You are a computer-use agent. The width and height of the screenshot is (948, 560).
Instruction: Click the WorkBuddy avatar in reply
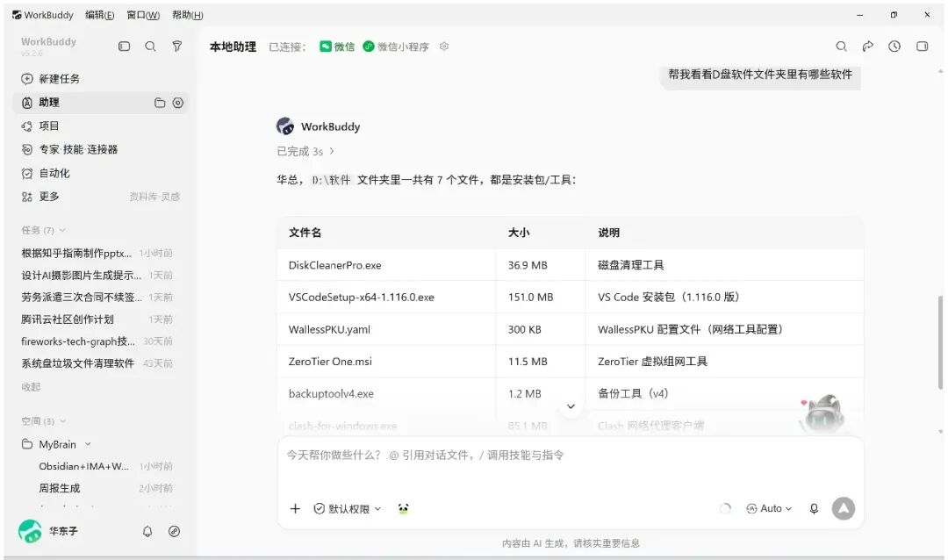(285, 126)
